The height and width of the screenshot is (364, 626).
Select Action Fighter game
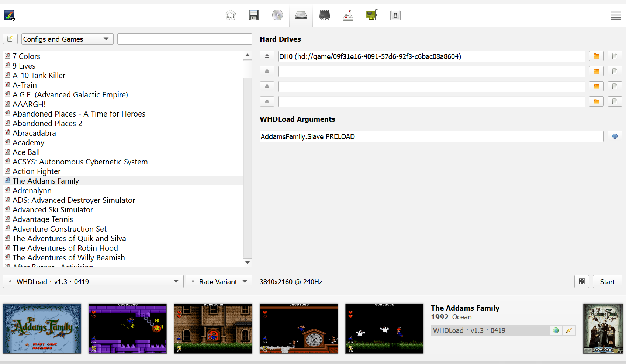123,171
